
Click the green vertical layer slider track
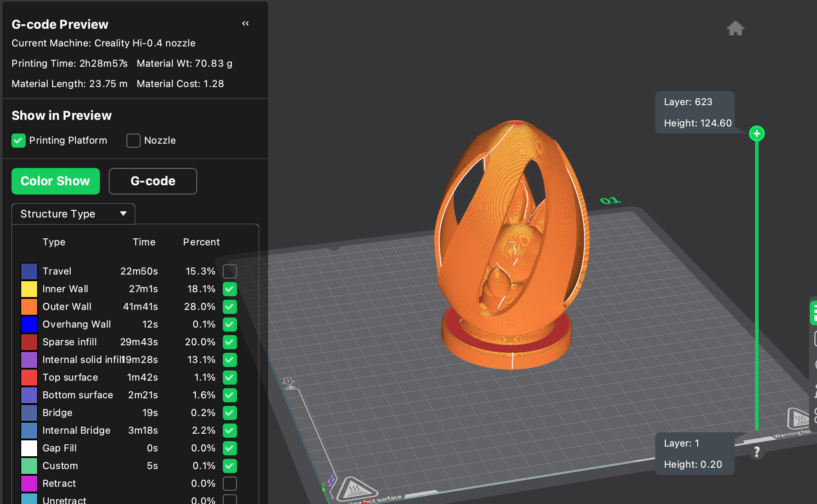point(757,285)
